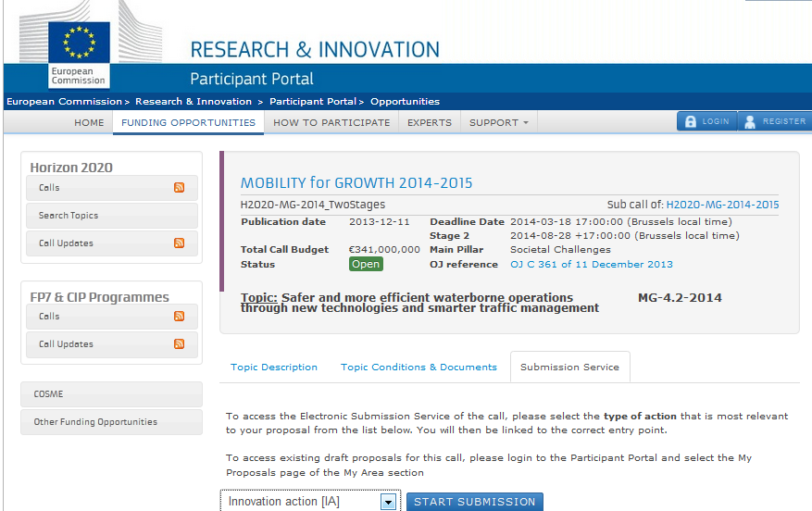Open RSS feed for Horizon 2020 Calls
812x511 pixels.
click(x=180, y=187)
